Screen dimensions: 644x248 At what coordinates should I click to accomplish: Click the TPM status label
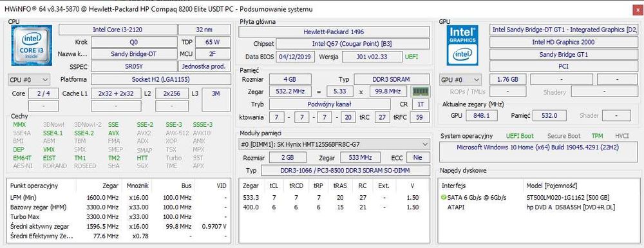[598, 136]
